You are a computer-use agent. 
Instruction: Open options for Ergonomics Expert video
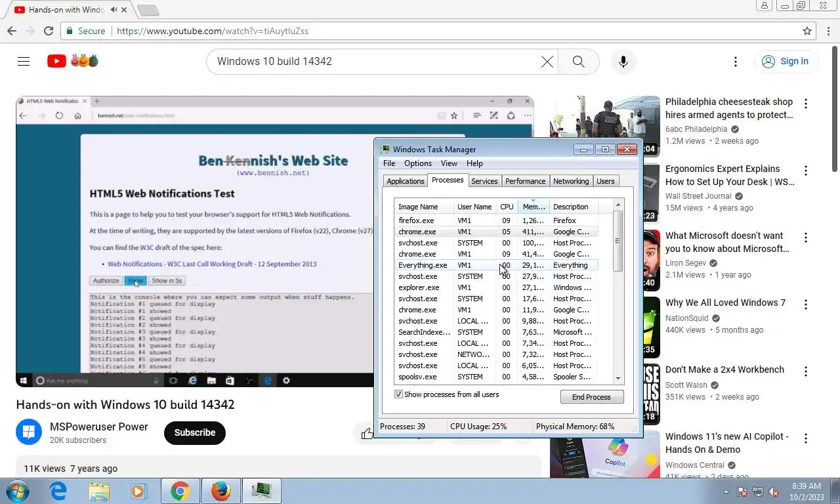806,171
